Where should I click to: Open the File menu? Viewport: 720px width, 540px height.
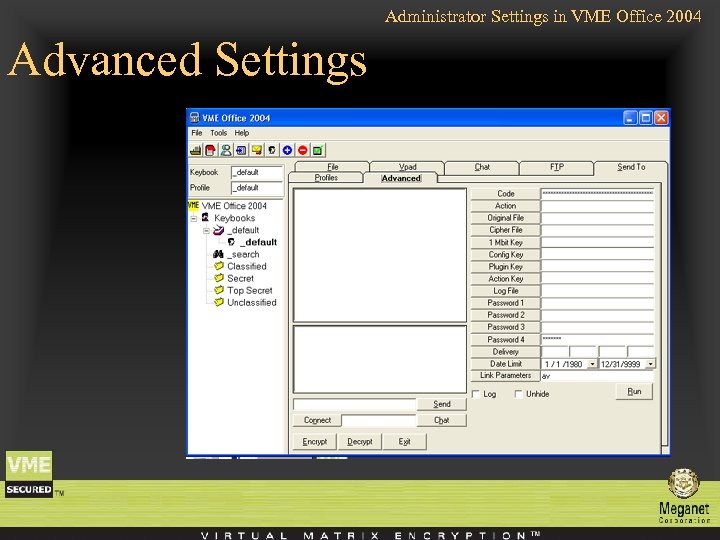197,133
